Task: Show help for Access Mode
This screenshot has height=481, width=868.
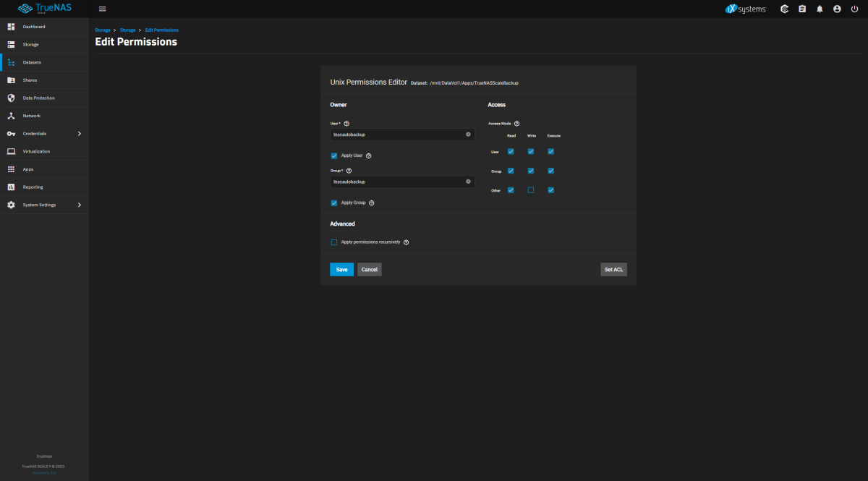Action: point(516,124)
